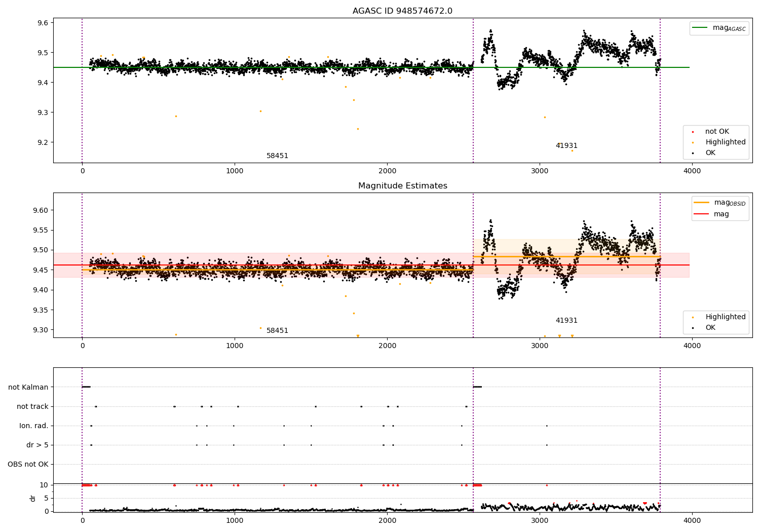
Task: Click the 58451 label in top plot
Action: click(277, 156)
